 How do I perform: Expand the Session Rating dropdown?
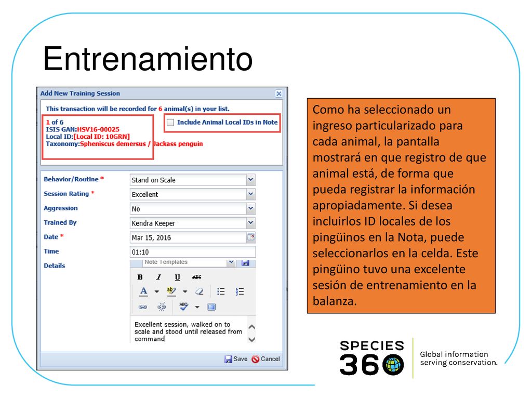click(x=251, y=194)
